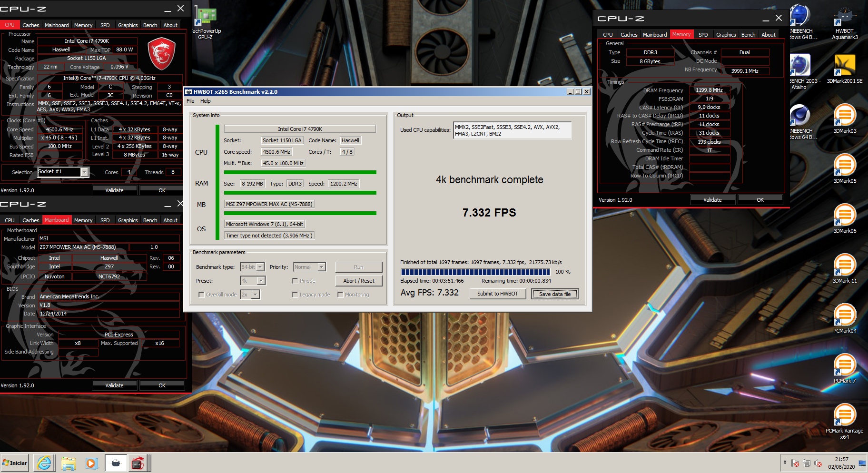Select the 3DMark03 desktop icon
The width and height of the screenshot is (868, 473).
click(x=845, y=118)
